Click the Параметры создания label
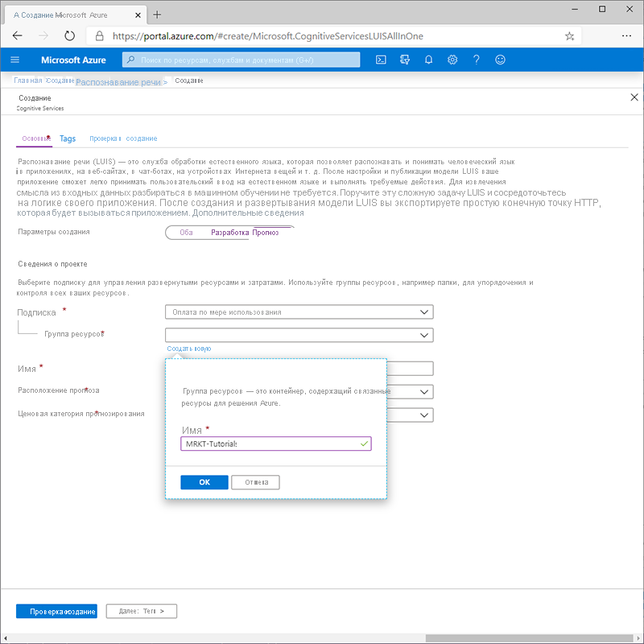 pos(54,232)
